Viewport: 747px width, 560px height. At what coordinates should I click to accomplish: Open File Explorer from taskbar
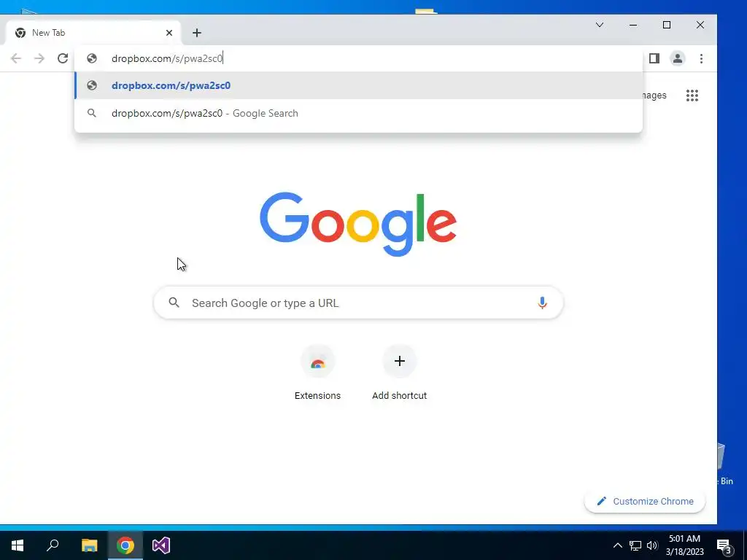pyautogui.click(x=89, y=545)
